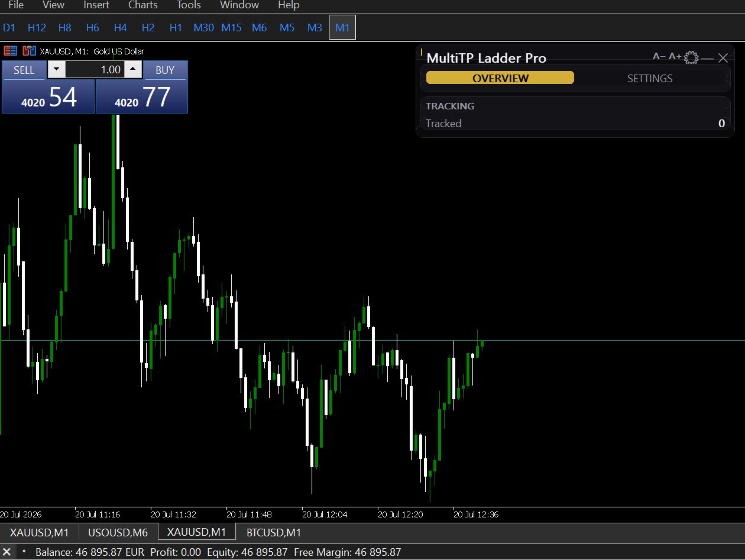Open the Insert menu
This screenshot has width=745, height=560.
[96, 5]
